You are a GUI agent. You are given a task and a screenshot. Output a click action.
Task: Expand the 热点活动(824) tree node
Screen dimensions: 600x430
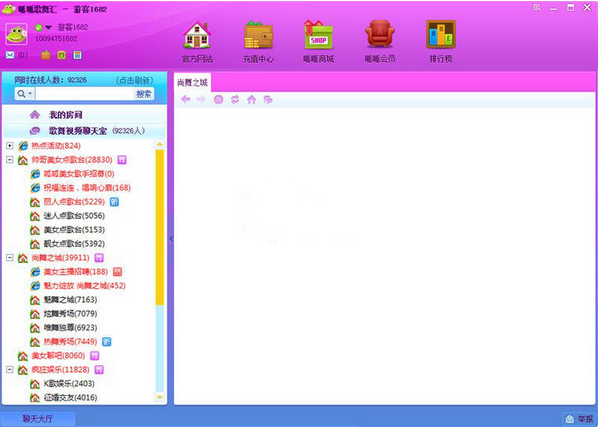(9, 146)
